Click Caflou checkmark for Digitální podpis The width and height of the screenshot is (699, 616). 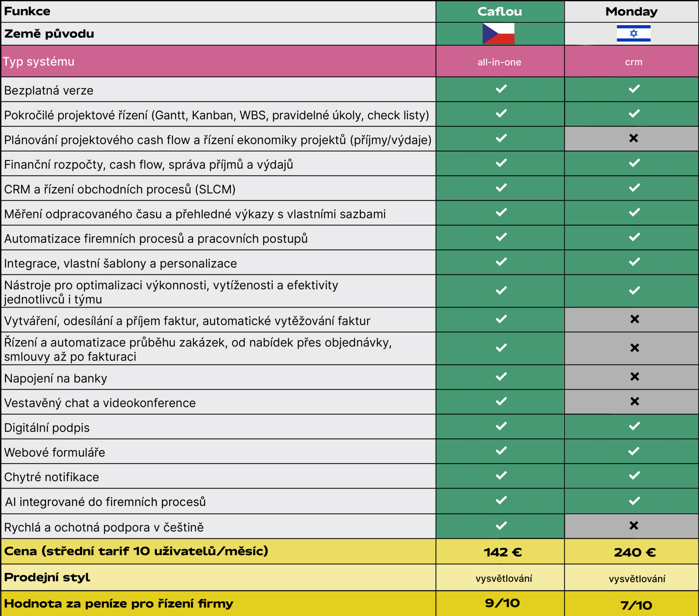click(501, 426)
